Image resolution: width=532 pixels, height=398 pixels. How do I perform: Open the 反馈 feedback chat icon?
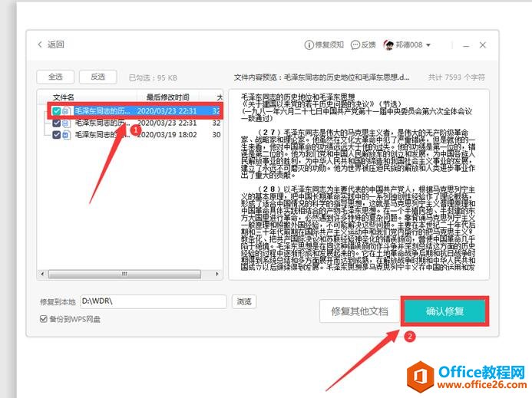(355, 44)
